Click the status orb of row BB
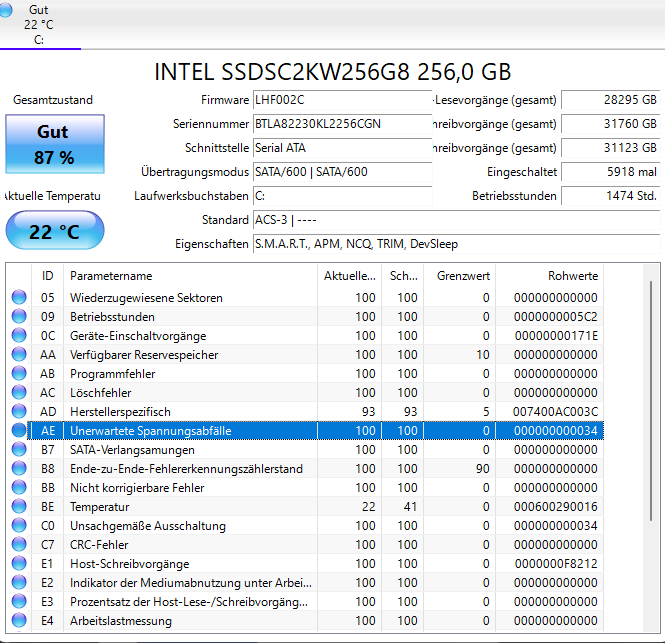Viewport: 665px width, 643px height. [19, 487]
